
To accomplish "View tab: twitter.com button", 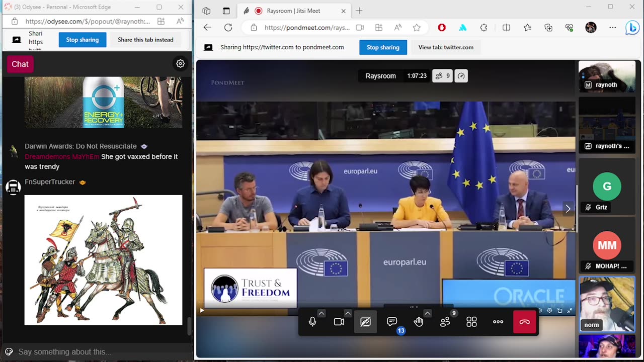I will [446, 47].
